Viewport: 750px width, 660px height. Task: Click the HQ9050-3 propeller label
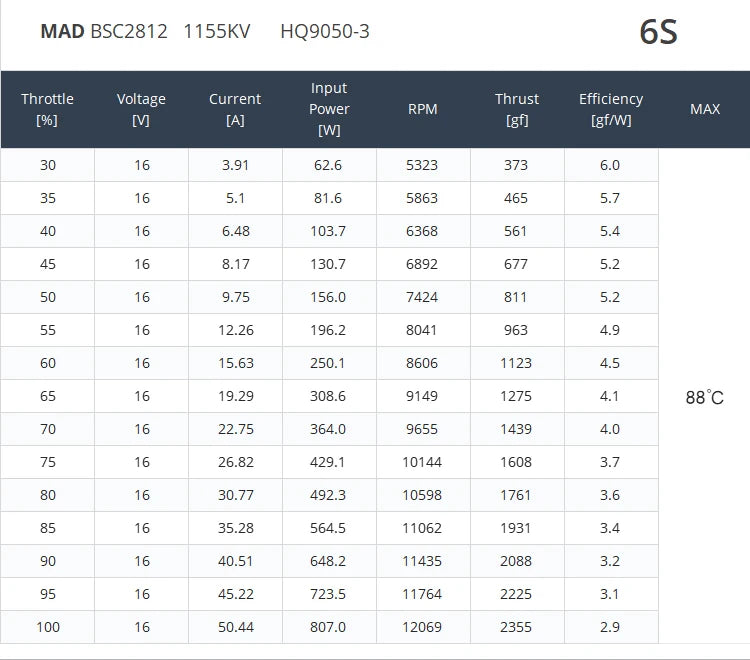(325, 31)
